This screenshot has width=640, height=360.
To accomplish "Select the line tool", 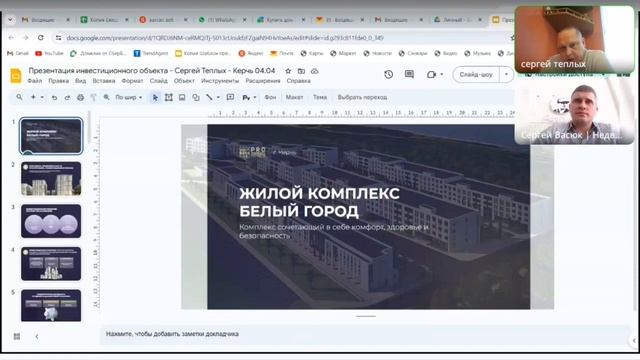I will pos(209,97).
